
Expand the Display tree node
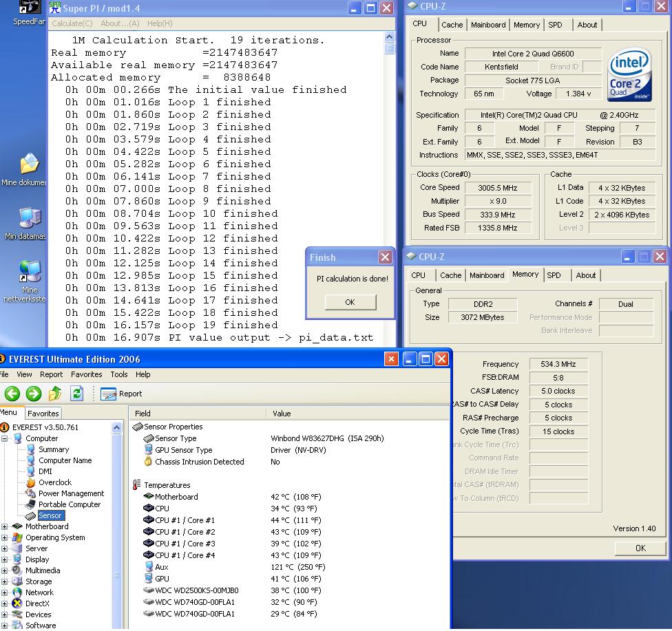tap(4, 559)
